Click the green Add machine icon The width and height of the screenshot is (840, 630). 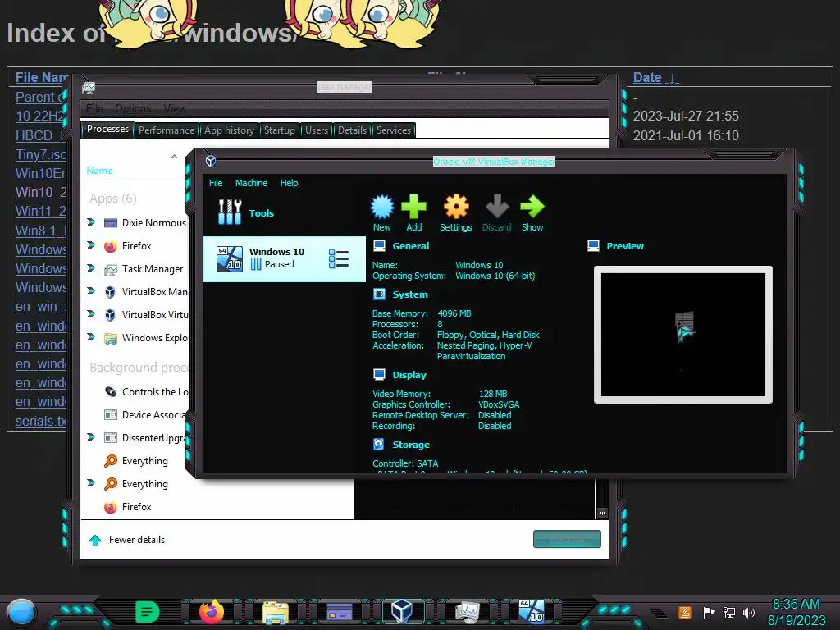point(413,207)
